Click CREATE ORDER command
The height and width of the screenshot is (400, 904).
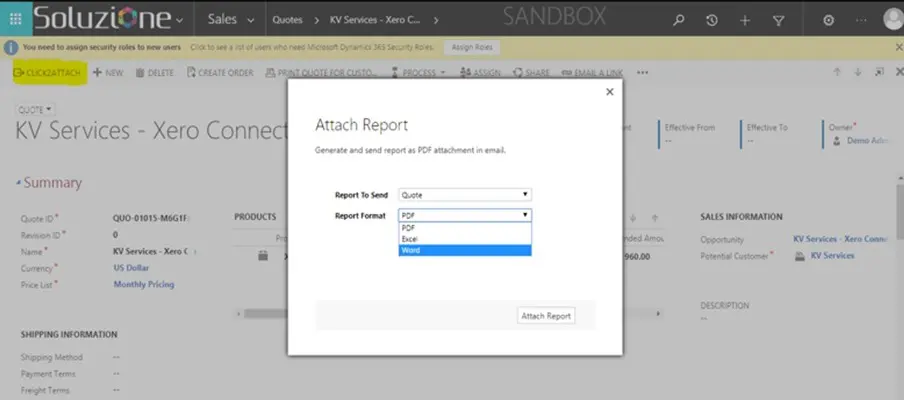(x=220, y=73)
